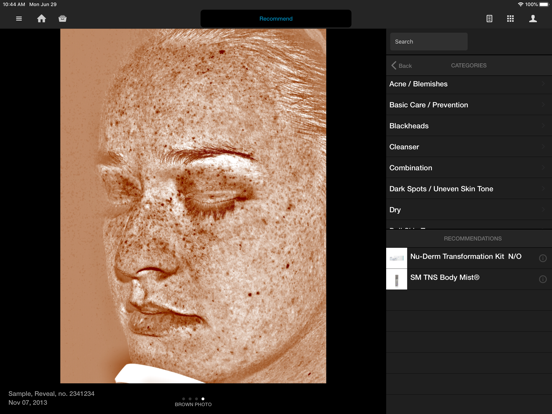Tap the CATEGORIES header
Image resolution: width=552 pixels, height=414 pixels.
point(469,65)
